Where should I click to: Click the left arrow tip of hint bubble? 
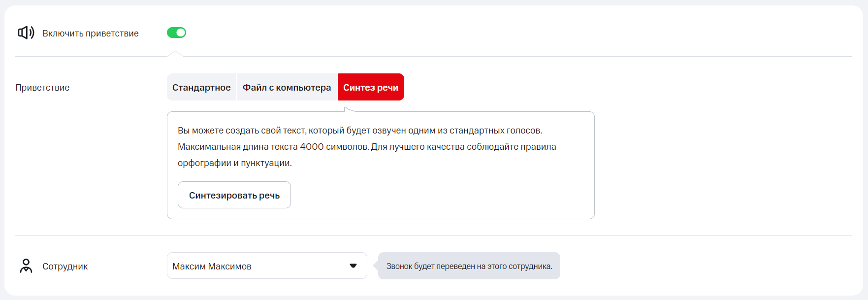376,266
